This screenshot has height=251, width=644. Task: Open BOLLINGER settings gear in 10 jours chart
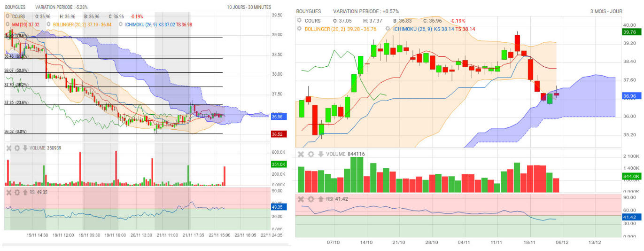point(48,24)
